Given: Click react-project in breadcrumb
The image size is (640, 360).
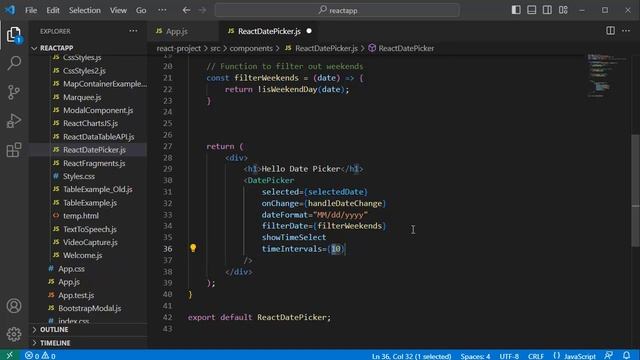Looking at the screenshot, I should coord(179,48).
